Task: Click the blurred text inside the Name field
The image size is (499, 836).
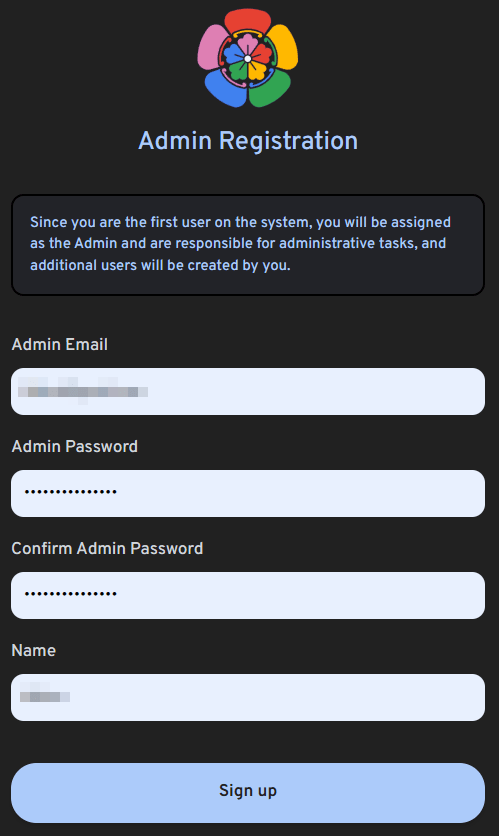Action: 45,696
